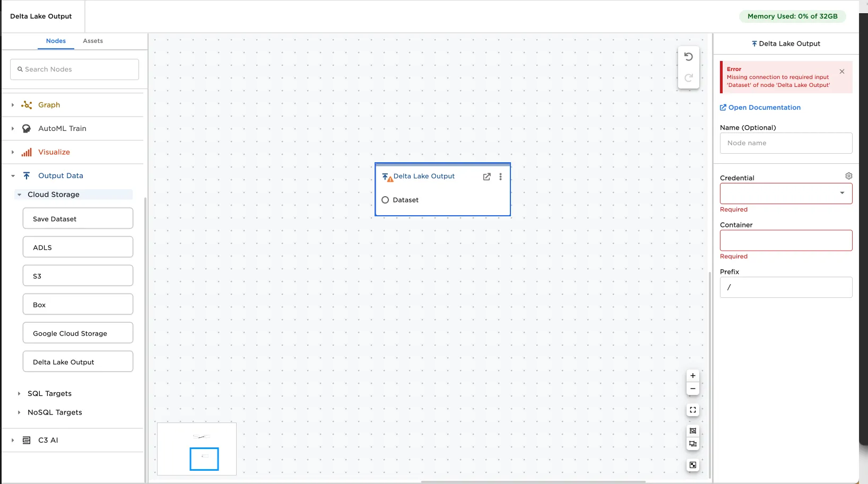Open the external link icon on Delta Lake Output node
Image resolution: width=868 pixels, height=484 pixels.
click(x=487, y=177)
